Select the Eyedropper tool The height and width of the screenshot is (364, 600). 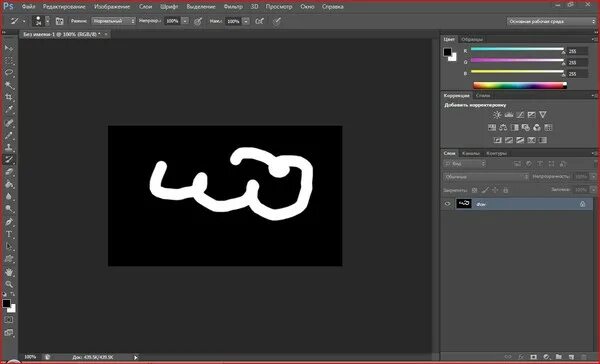(x=8, y=109)
